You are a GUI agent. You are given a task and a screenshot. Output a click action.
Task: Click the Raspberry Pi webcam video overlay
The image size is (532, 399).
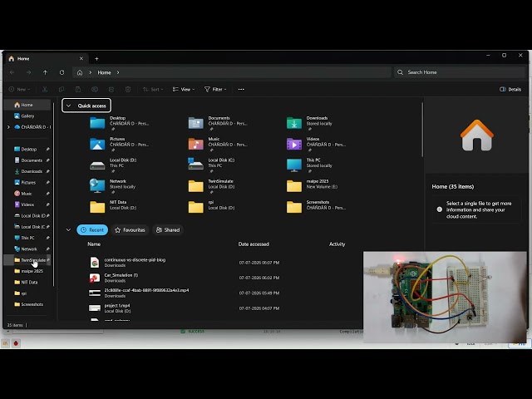pyautogui.click(x=445, y=298)
